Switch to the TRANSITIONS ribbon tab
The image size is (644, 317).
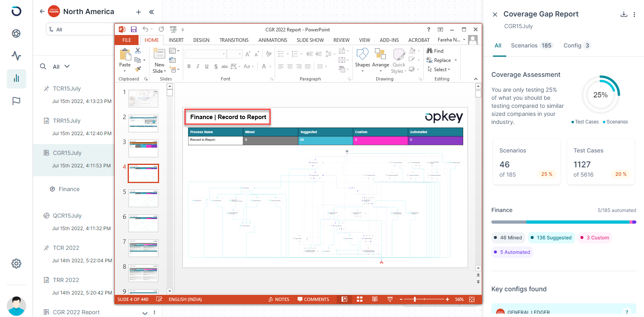(x=234, y=40)
